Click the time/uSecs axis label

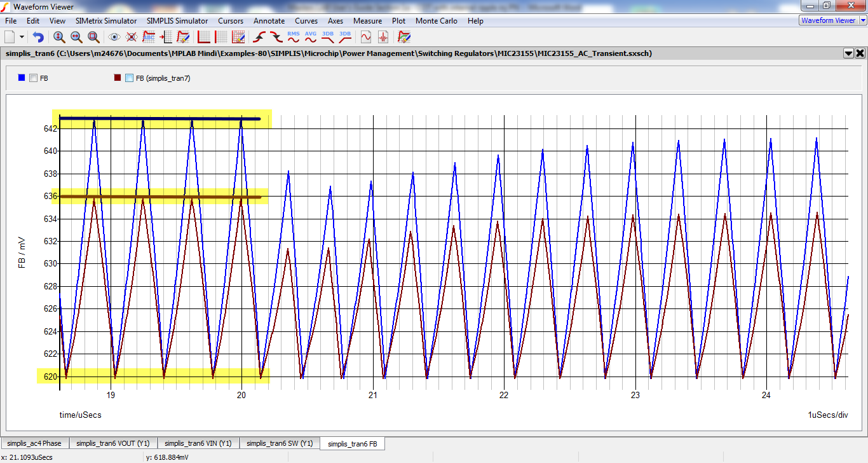click(x=81, y=415)
